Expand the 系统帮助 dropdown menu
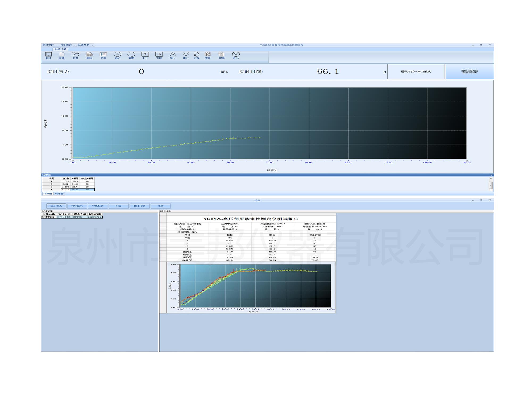The image size is (532, 399). tap(85, 45)
